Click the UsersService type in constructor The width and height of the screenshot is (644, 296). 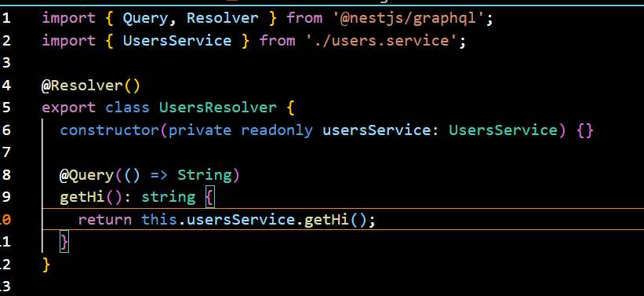[504, 130]
